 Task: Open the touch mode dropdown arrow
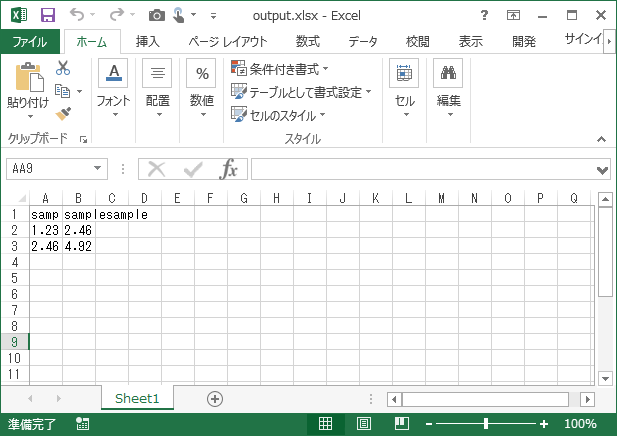[x=194, y=15]
